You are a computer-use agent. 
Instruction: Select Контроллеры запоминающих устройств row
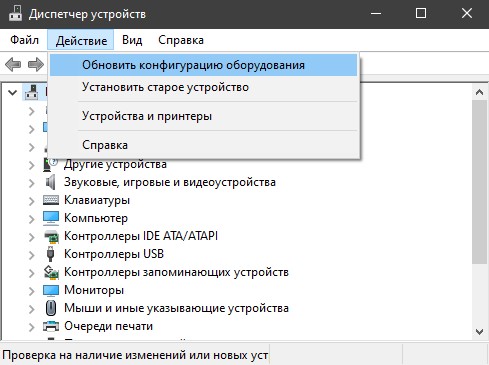(x=176, y=272)
